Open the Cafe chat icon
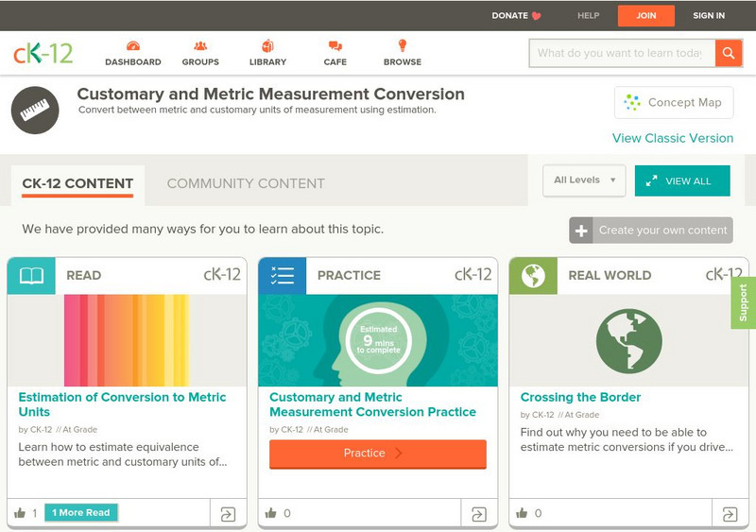This screenshot has width=756, height=532. (x=335, y=46)
